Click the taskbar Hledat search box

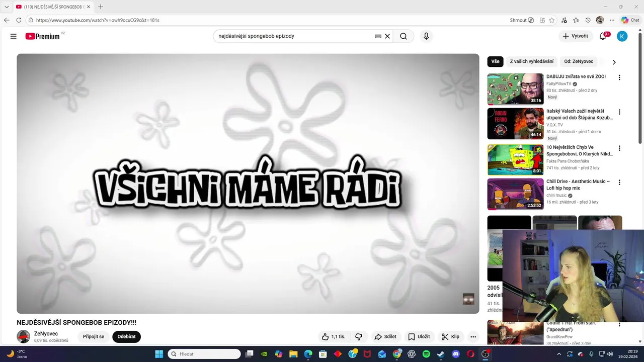click(x=204, y=354)
